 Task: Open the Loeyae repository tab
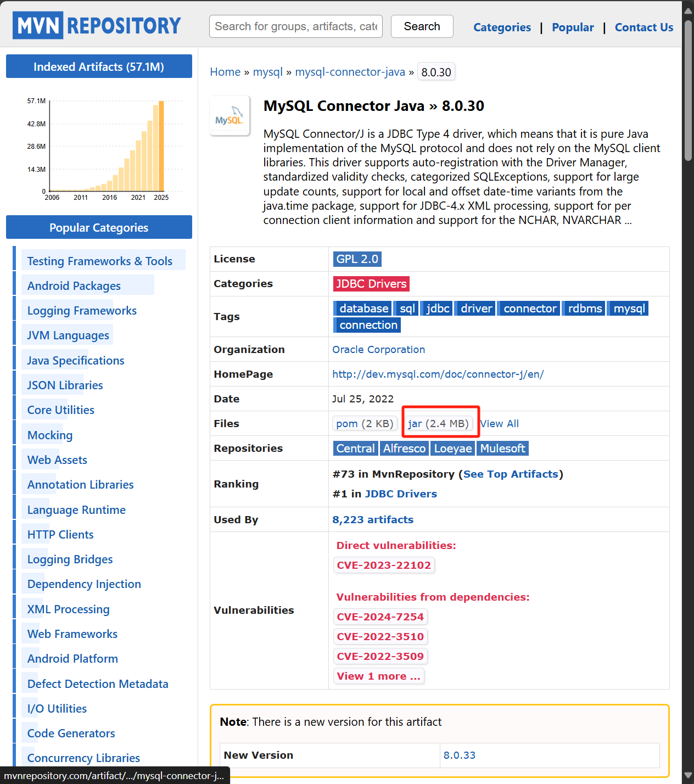[x=453, y=449]
